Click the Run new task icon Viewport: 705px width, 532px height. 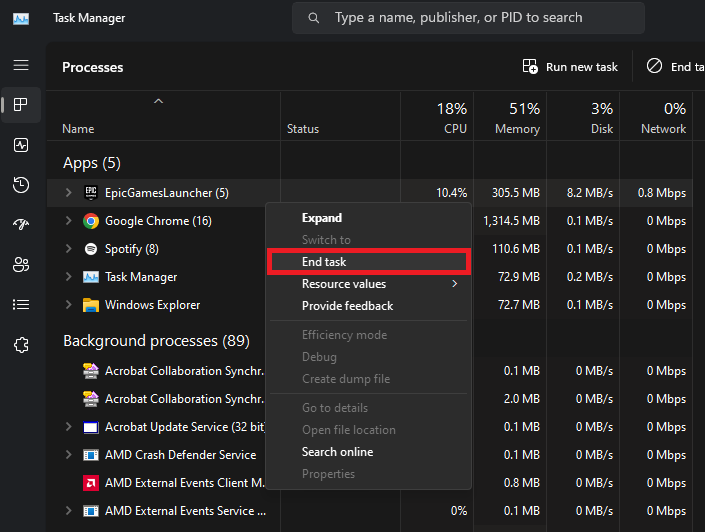point(530,67)
